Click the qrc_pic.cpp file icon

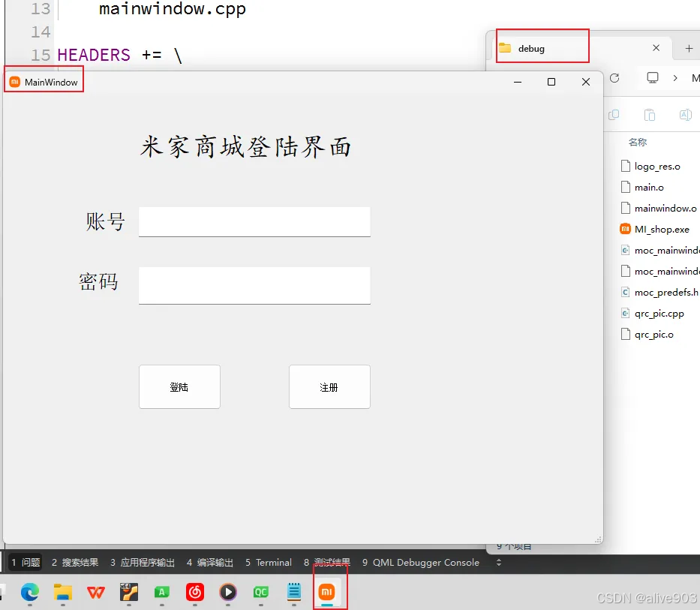626,313
